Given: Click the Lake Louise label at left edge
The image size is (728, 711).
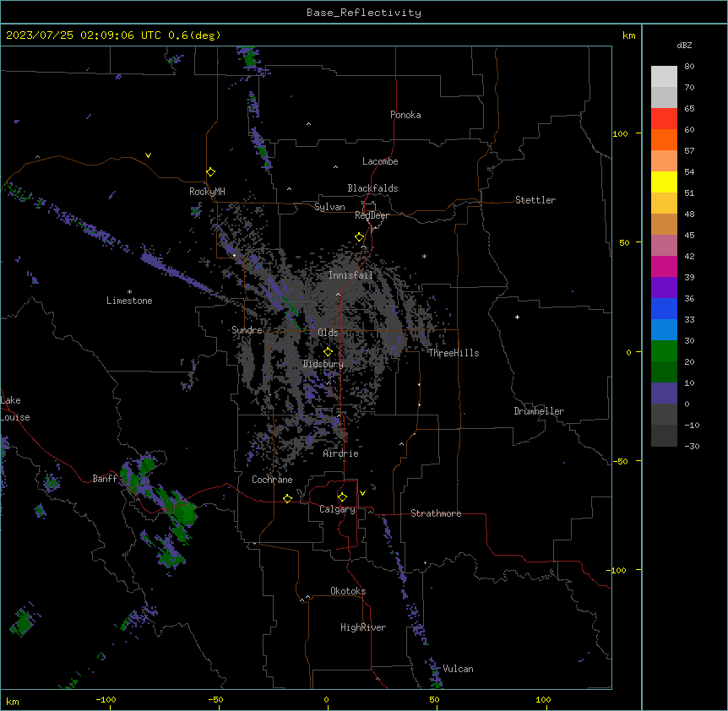Looking at the screenshot, I should (15, 409).
